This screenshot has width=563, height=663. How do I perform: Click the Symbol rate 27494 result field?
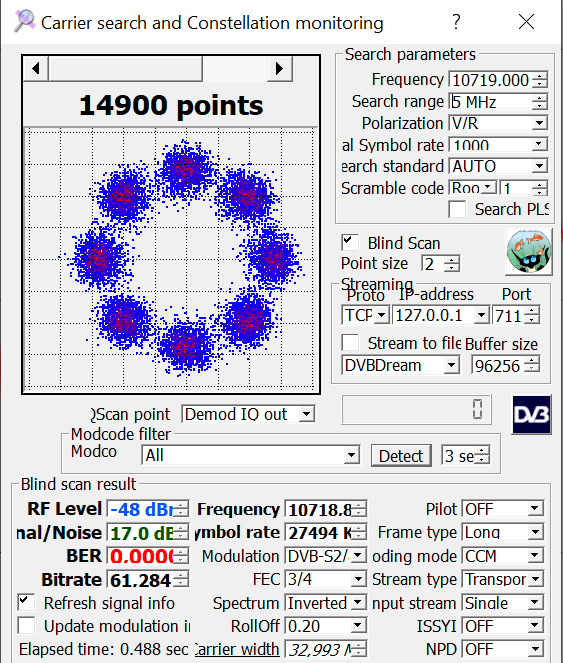[326, 532]
